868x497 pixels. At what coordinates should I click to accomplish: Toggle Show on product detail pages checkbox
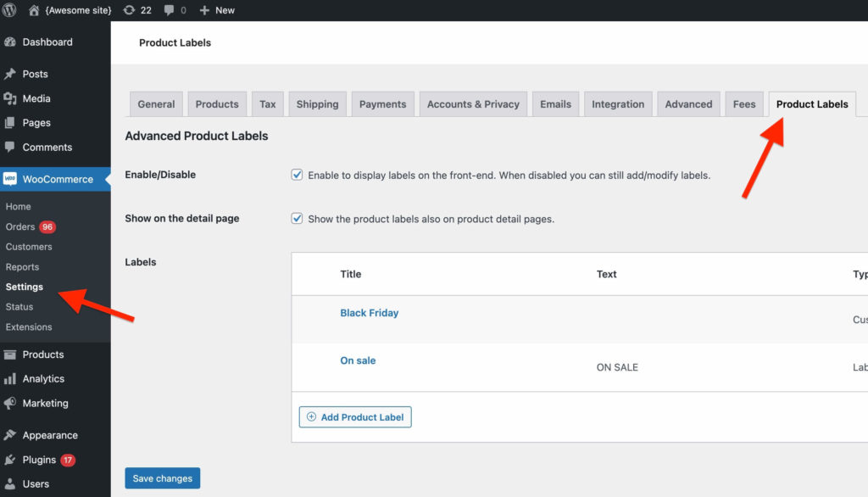(297, 218)
